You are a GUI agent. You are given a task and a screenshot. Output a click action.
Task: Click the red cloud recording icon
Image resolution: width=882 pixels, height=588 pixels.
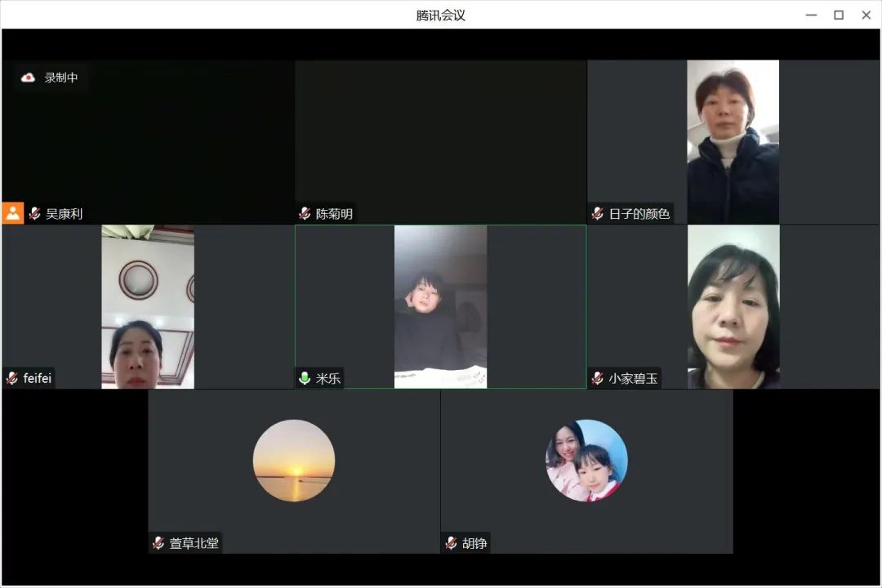[28, 78]
